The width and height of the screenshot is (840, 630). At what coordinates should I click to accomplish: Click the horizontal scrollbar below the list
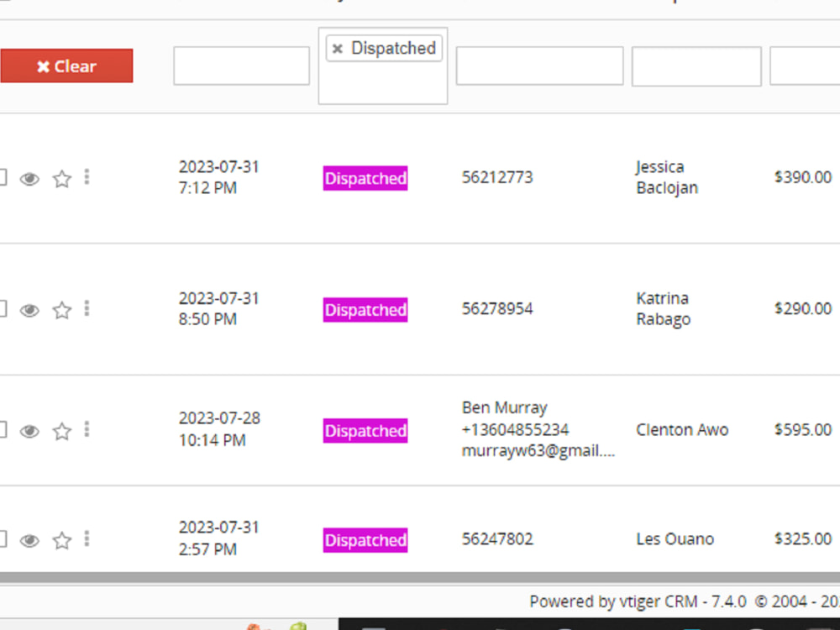coord(420,578)
